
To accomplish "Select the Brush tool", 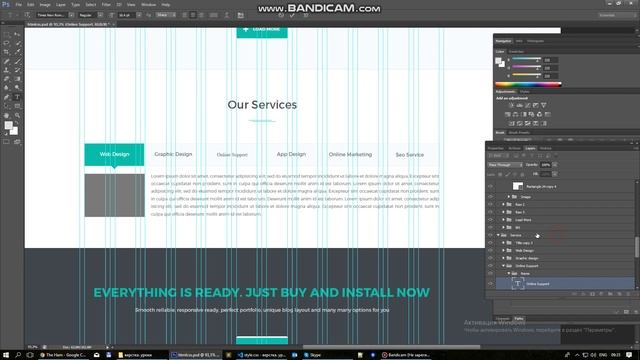I will 17,61.
